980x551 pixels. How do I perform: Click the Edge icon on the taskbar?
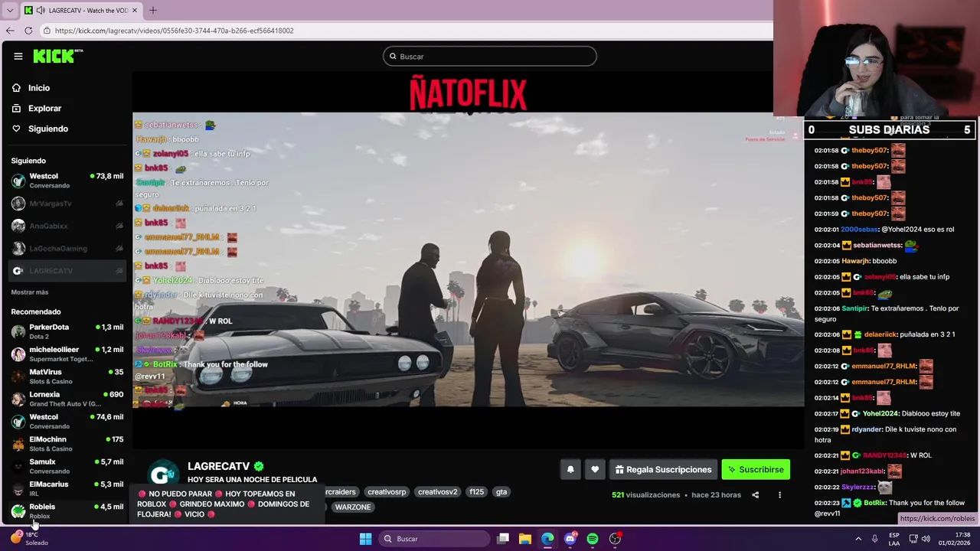(547, 539)
